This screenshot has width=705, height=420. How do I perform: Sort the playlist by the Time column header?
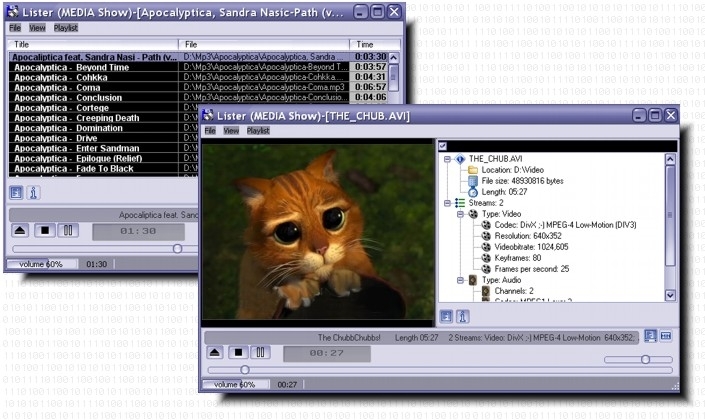click(x=375, y=45)
